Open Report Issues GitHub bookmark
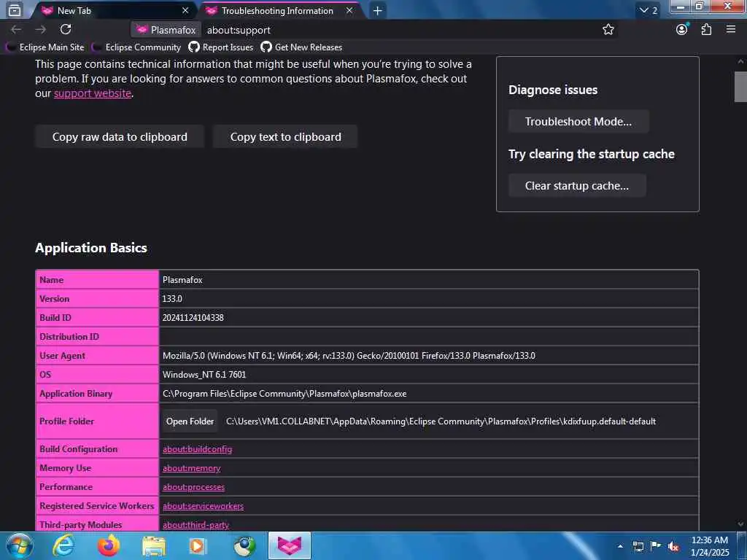 pyautogui.click(x=221, y=47)
